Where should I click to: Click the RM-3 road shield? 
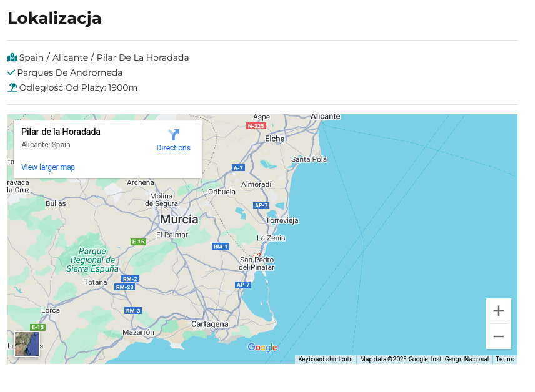[x=133, y=311]
